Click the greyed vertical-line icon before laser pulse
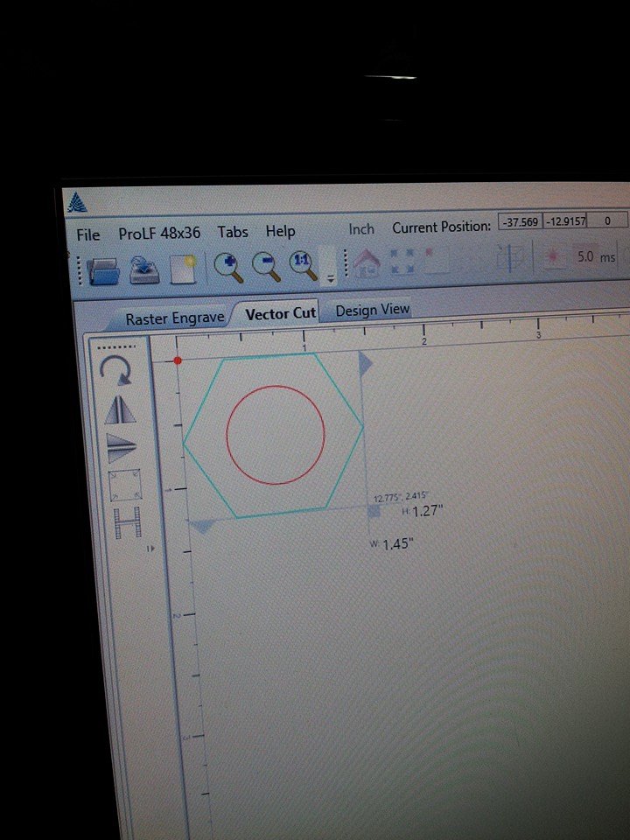This screenshot has height=840, width=630. click(x=510, y=258)
